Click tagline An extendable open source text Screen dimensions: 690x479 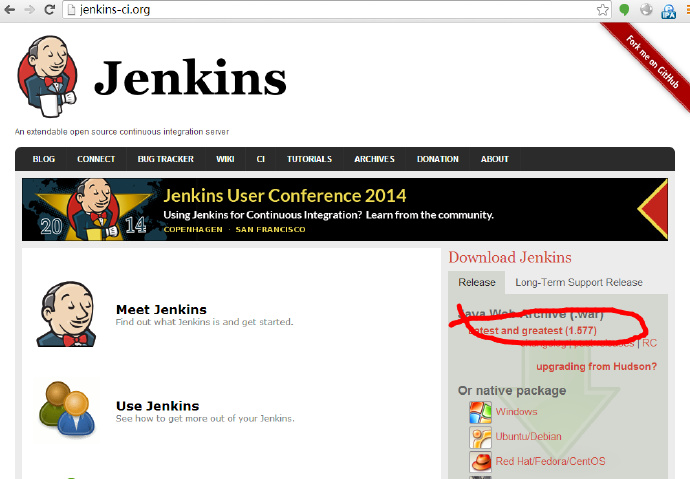[122, 132]
